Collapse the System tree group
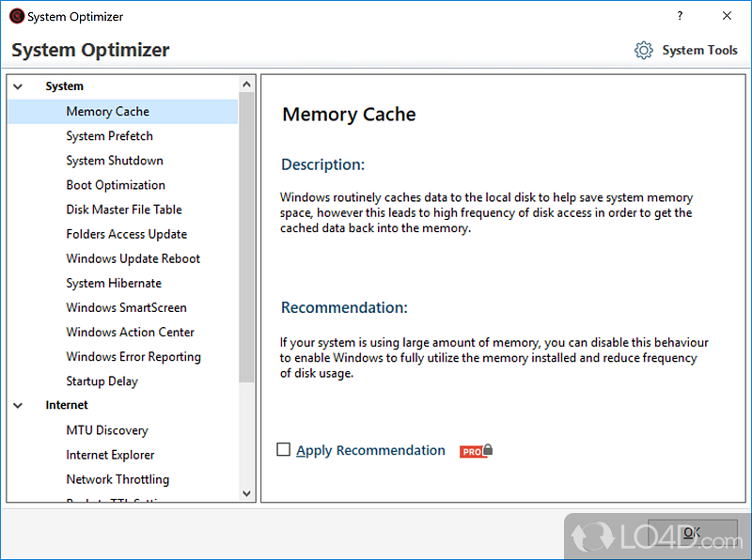This screenshot has width=752, height=560. (x=18, y=86)
